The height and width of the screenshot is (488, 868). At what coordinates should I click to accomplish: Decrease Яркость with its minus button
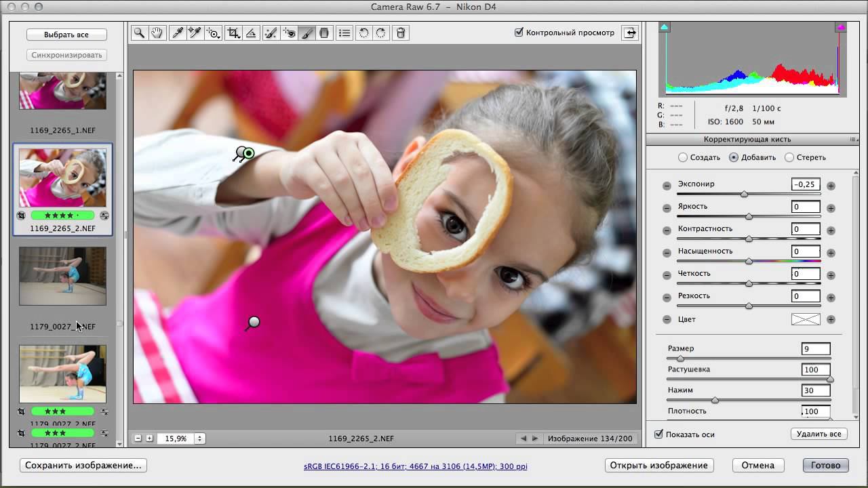coord(667,208)
